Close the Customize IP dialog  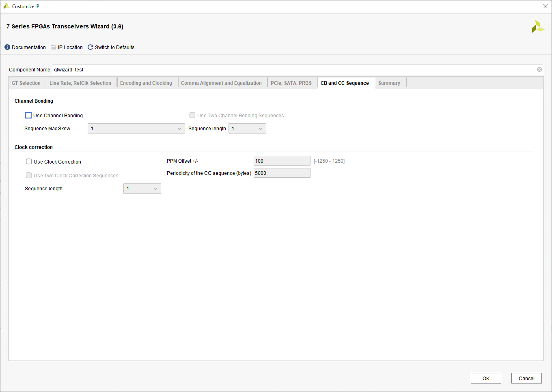coord(546,6)
